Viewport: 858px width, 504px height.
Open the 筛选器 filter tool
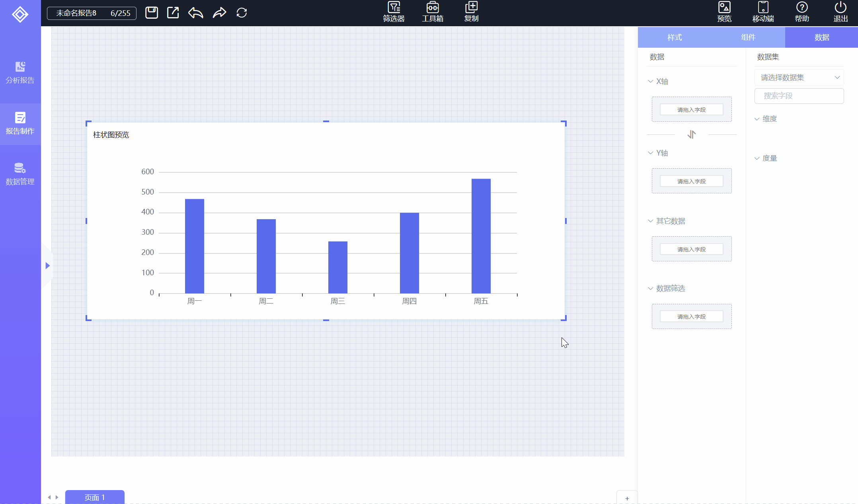point(394,12)
